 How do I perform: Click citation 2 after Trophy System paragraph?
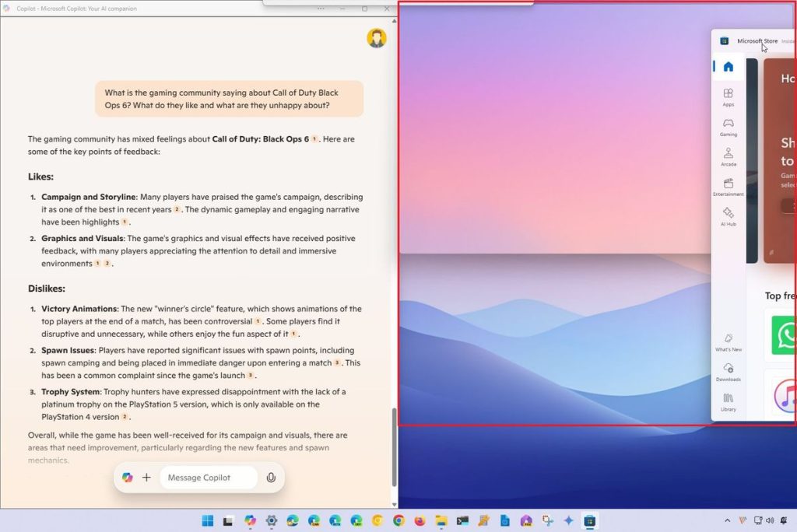click(x=125, y=417)
